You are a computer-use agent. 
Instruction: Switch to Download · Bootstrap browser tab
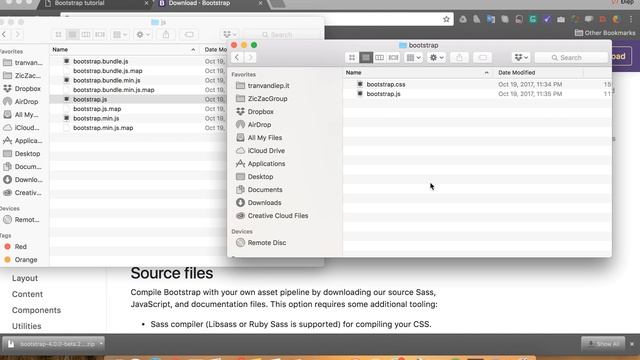pos(210,3)
